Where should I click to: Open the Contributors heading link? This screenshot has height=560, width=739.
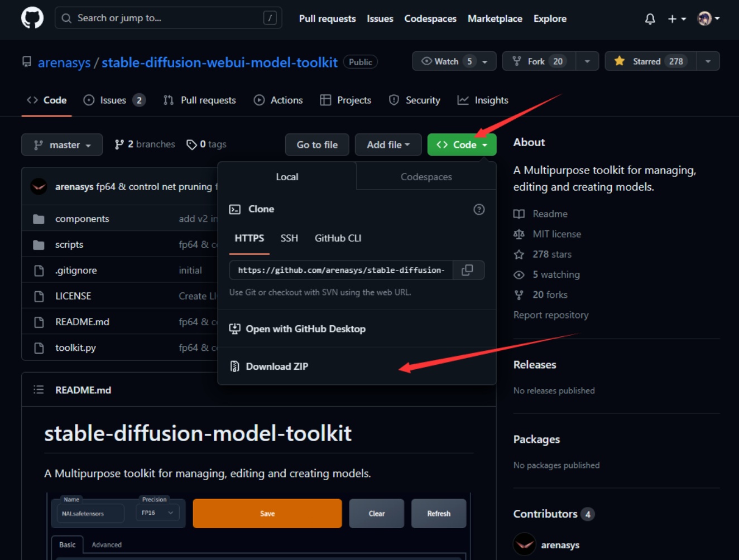(x=554, y=514)
